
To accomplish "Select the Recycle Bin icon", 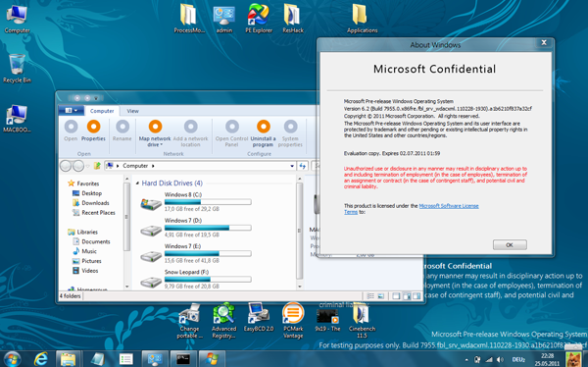I will coord(17,69).
